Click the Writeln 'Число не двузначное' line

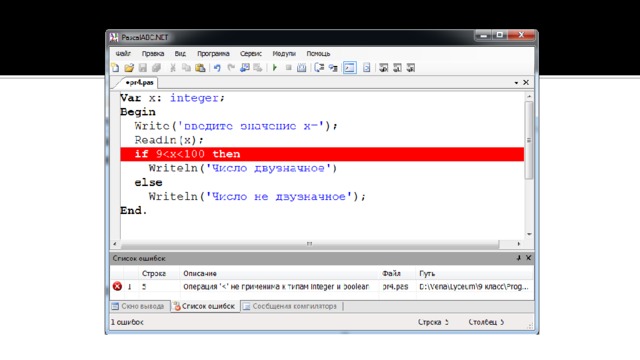coord(257,197)
